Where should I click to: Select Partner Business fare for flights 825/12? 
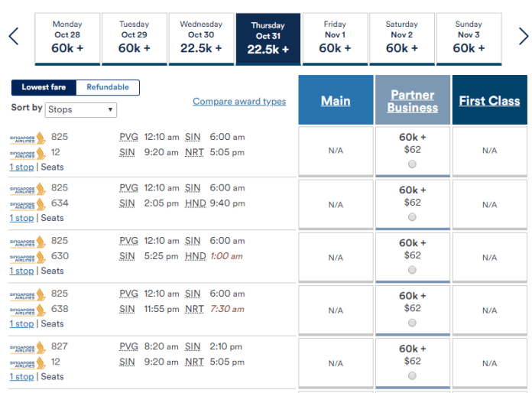click(x=412, y=164)
